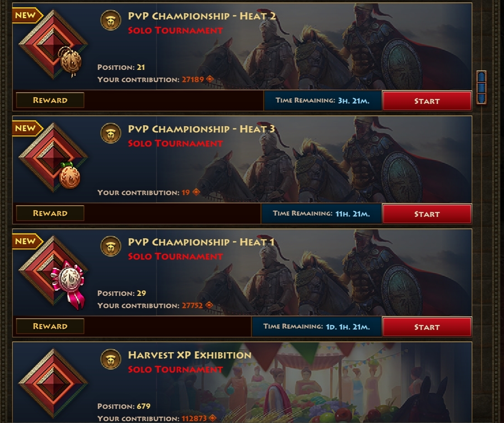Click the contribution points icon next to 27752

(x=209, y=305)
